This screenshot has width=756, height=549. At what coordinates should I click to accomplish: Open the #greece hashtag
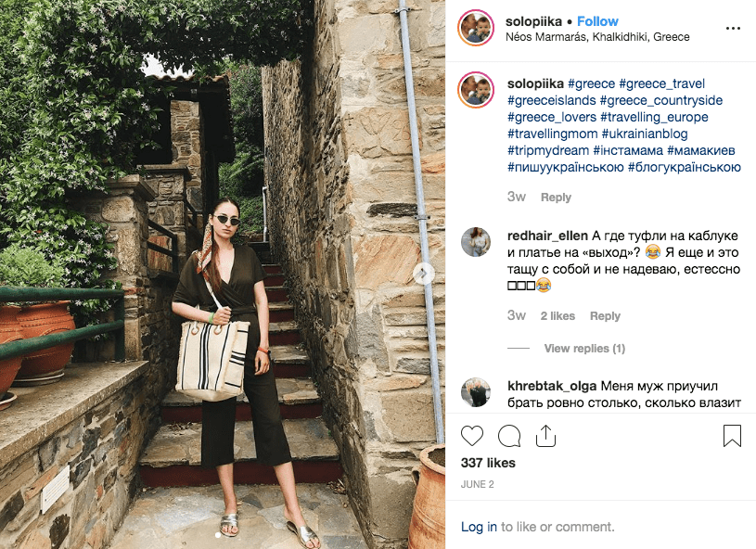click(x=591, y=83)
